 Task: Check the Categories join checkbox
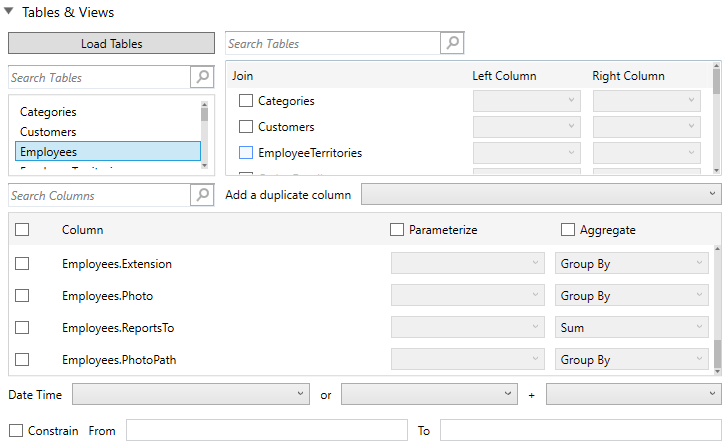[x=246, y=101]
